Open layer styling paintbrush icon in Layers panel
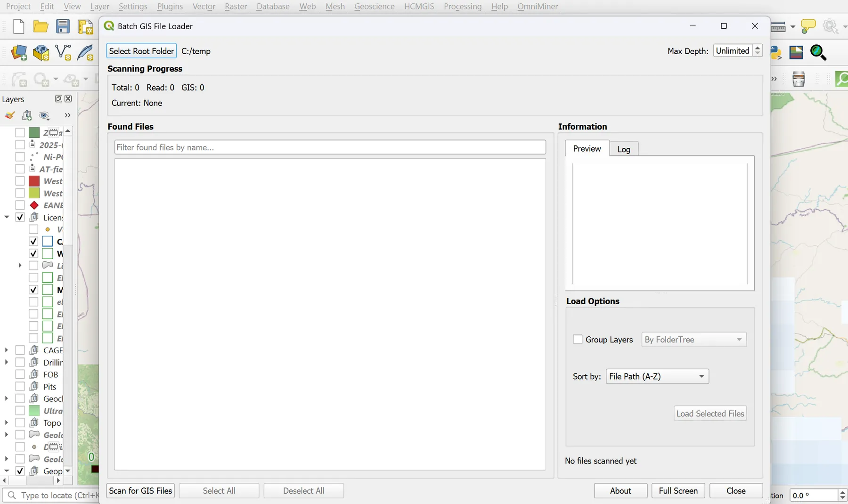The height and width of the screenshot is (504, 848). click(x=9, y=115)
